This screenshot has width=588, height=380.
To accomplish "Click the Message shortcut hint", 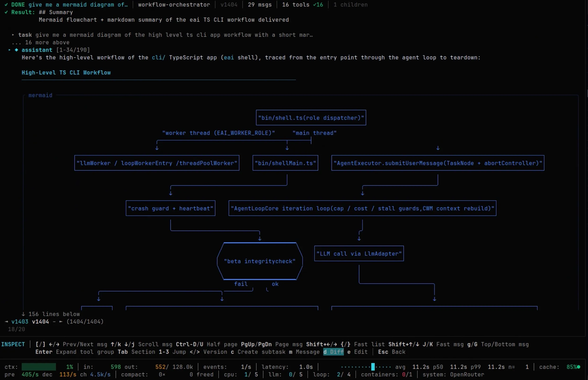I will (x=304, y=352).
